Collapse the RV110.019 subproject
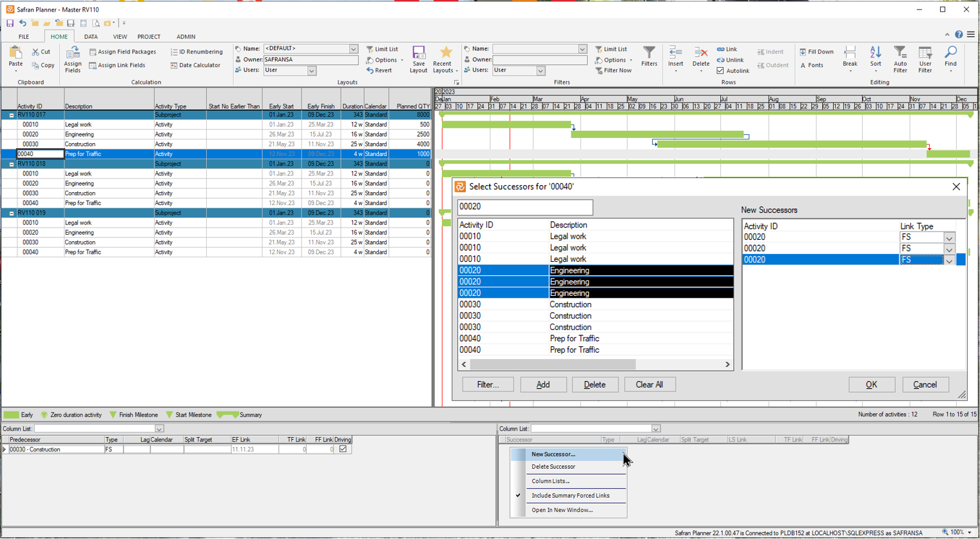980x539 pixels. pos(12,213)
